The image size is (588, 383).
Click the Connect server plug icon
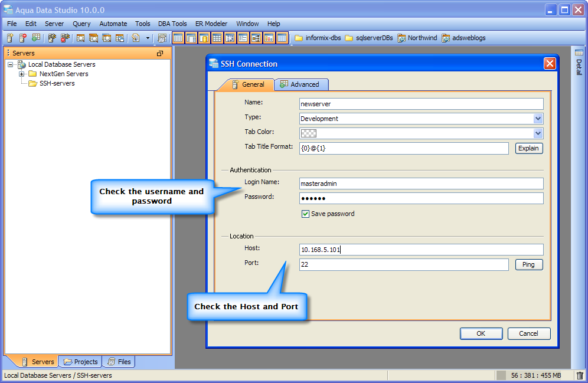coord(52,38)
